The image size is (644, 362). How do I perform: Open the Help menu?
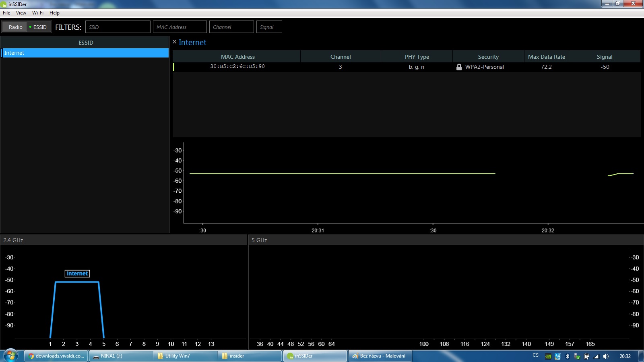(54, 13)
